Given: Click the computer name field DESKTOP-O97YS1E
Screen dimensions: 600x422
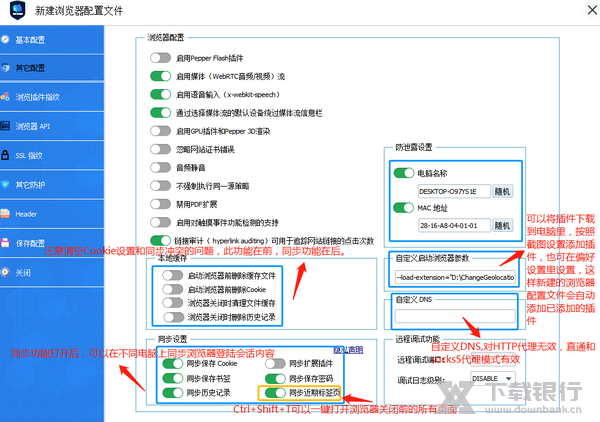Looking at the screenshot, I should coord(454,191).
